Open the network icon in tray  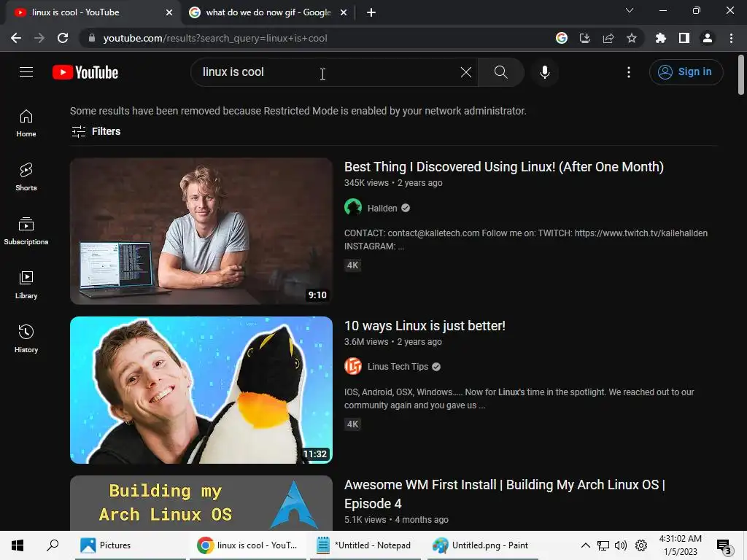click(x=603, y=545)
